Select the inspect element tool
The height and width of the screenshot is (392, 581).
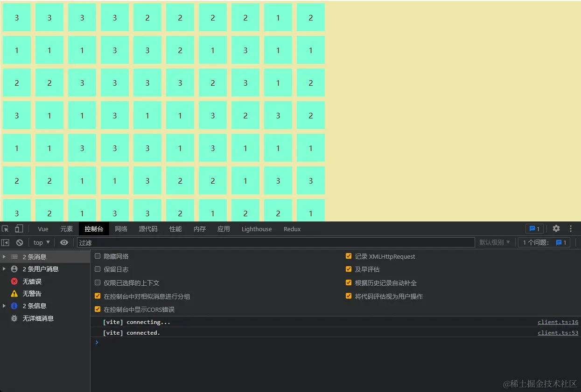[x=6, y=229]
